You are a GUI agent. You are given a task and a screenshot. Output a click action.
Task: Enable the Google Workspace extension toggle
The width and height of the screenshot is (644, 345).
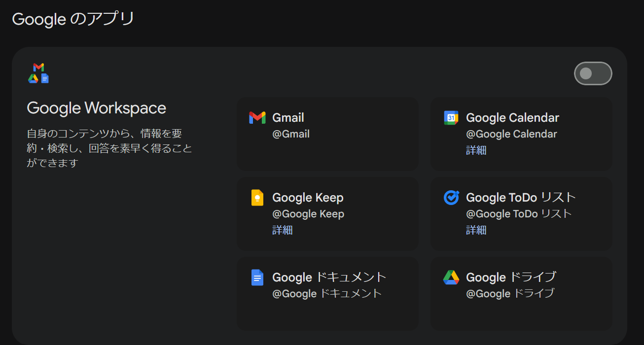593,73
